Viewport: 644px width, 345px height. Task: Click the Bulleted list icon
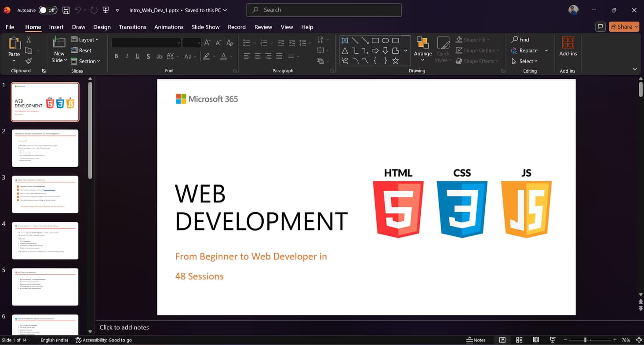tap(246, 43)
